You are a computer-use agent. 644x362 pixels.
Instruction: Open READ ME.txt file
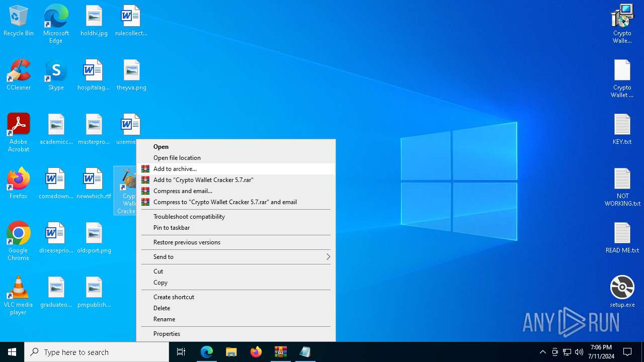click(622, 238)
